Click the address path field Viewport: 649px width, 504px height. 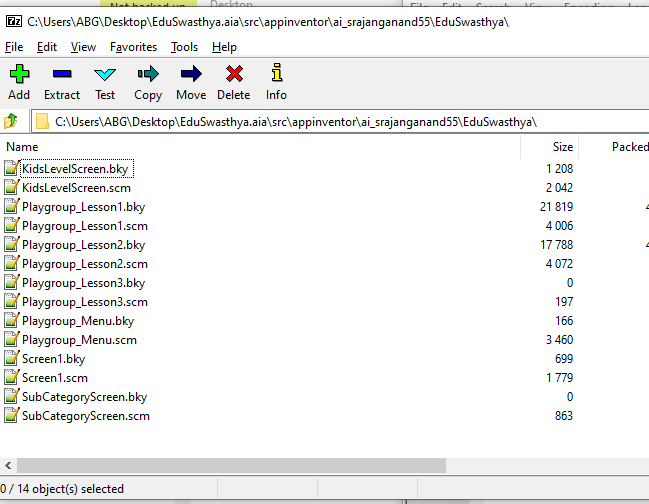click(300, 122)
